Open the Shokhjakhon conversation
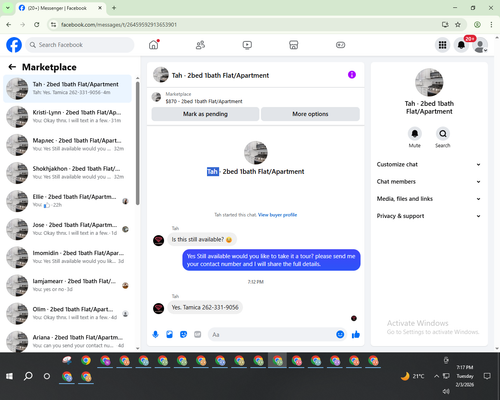Viewport: 500px width, 400px height. pyautogui.click(x=67, y=173)
